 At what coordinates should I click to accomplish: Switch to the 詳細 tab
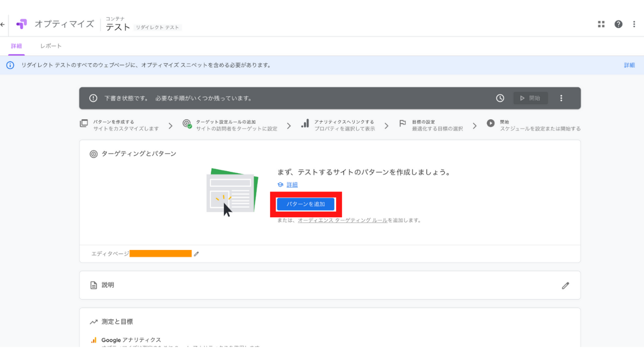coord(17,46)
